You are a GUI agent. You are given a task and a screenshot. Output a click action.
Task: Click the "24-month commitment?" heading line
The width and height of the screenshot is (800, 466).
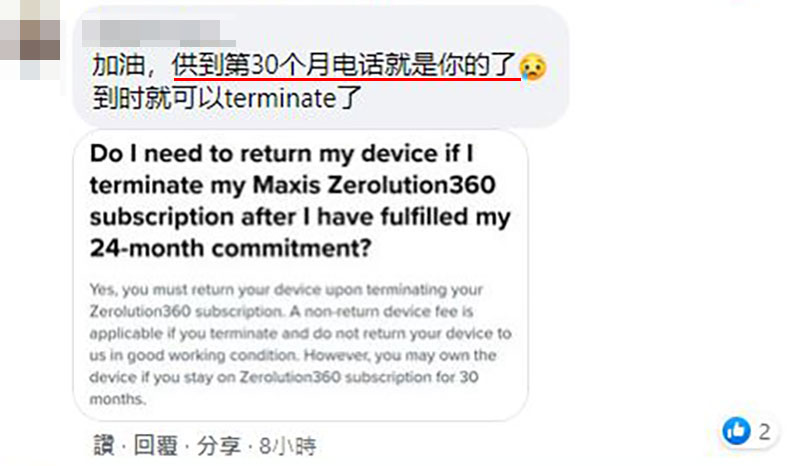[x=231, y=249]
